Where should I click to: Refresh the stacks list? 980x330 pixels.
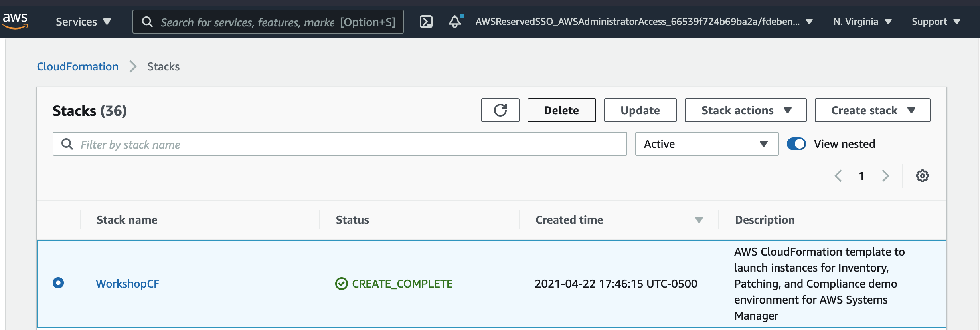500,110
